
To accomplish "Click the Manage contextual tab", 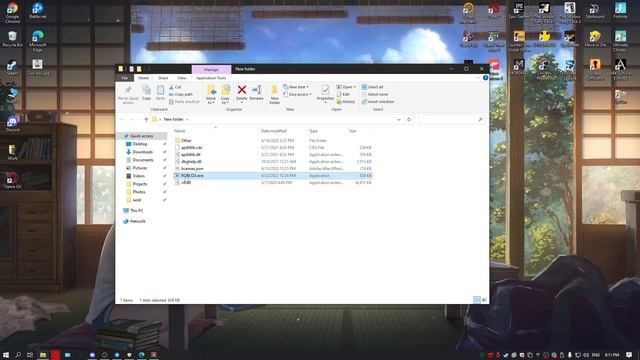I will pyautogui.click(x=211, y=69).
